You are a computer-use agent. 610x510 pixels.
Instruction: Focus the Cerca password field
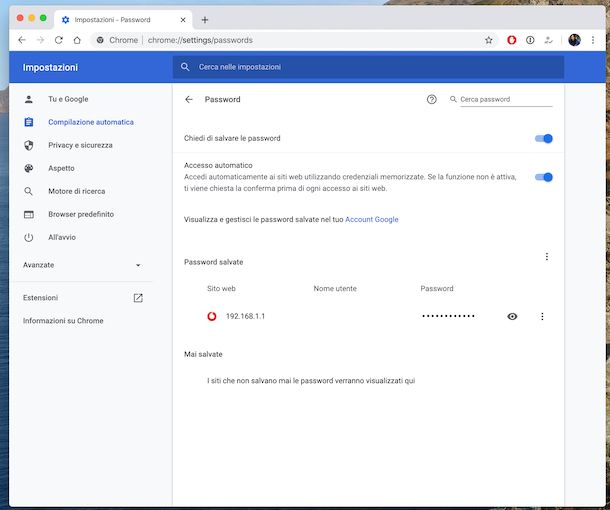coord(506,99)
